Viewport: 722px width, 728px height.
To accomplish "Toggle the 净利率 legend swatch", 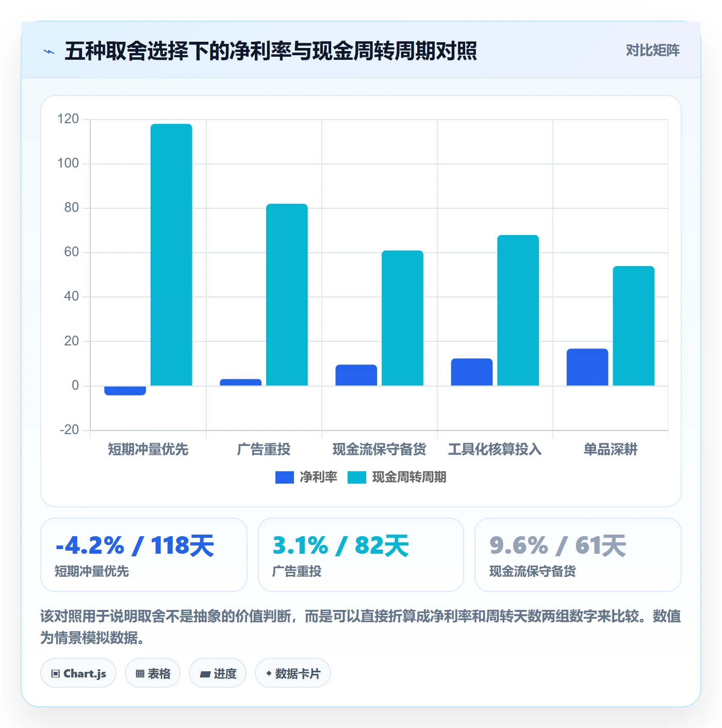I will click(x=284, y=477).
